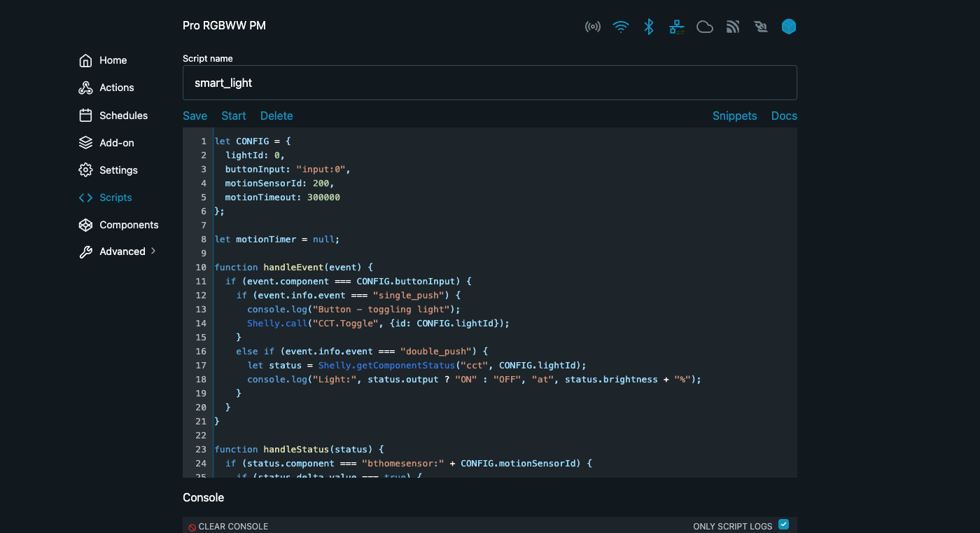Click the Ethernet connection status icon
This screenshot has width=980, height=533.
[x=676, y=27]
